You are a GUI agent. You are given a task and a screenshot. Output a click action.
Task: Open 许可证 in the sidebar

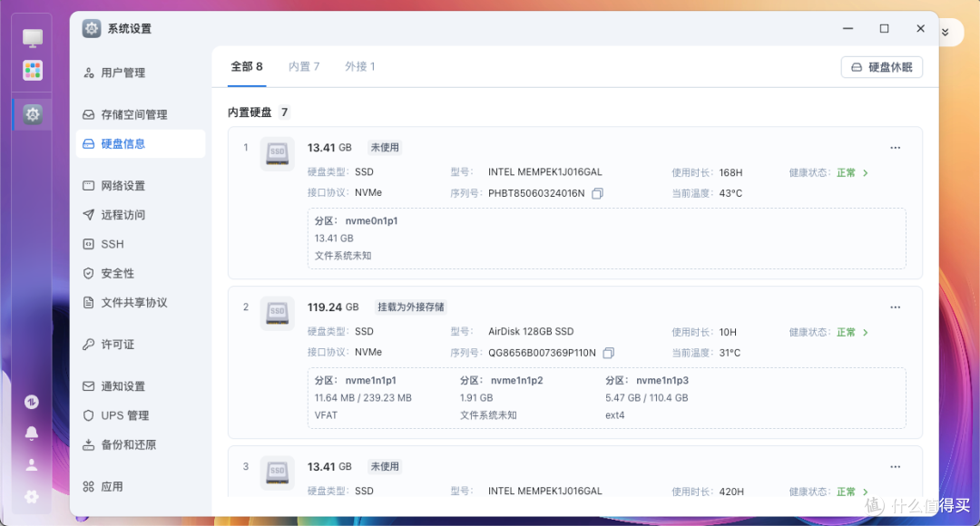140,345
